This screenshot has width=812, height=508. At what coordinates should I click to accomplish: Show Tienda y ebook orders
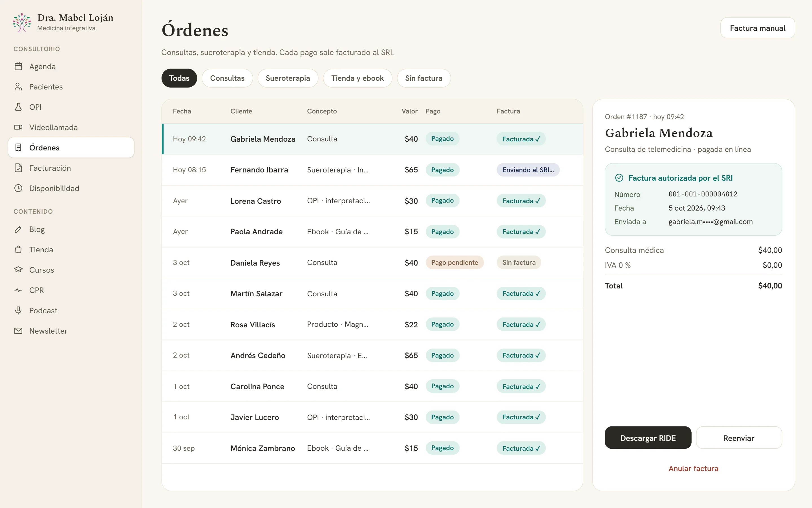[357, 78]
